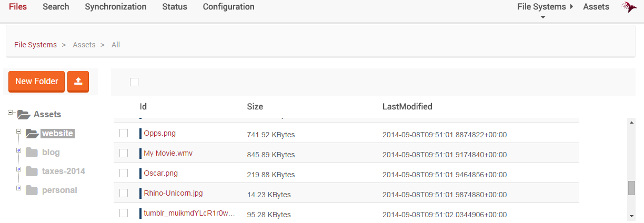Click the personal folder icon
The image size is (644, 223).
click(32, 190)
